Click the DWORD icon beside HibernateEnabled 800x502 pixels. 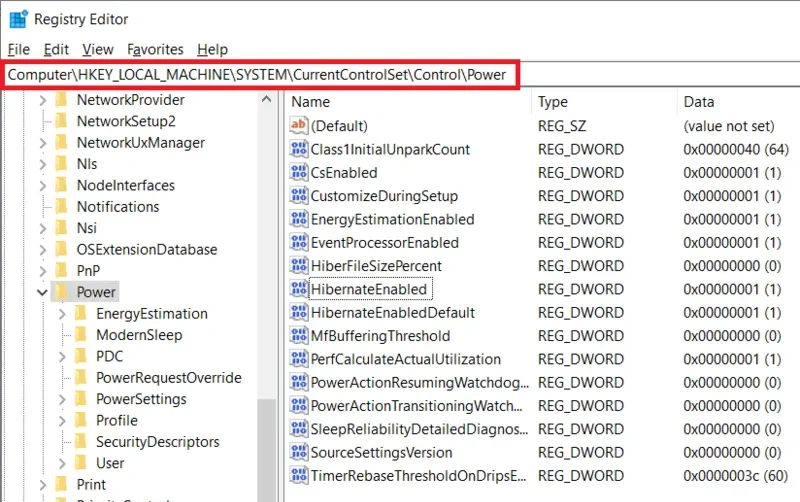pyautogui.click(x=298, y=289)
